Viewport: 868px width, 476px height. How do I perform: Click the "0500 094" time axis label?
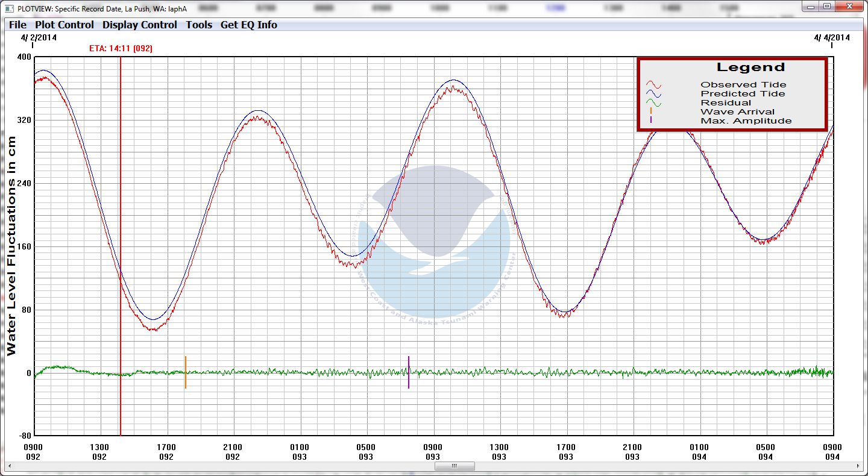pos(766,452)
